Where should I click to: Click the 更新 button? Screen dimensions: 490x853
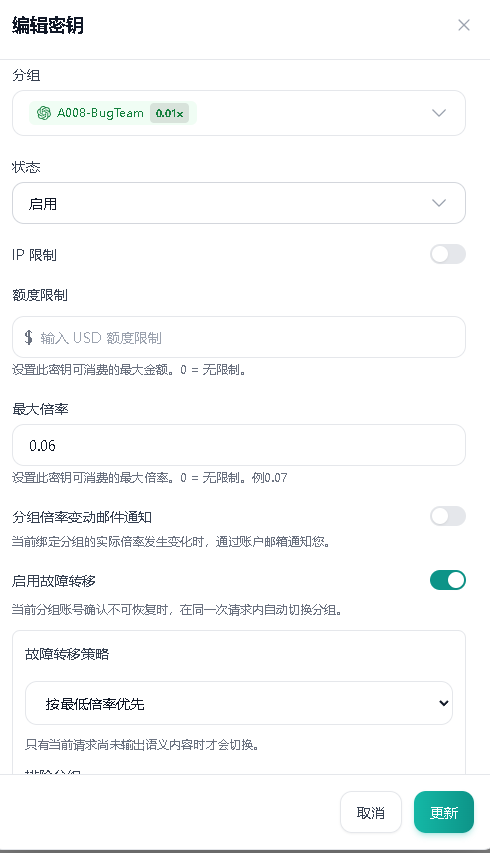point(444,812)
